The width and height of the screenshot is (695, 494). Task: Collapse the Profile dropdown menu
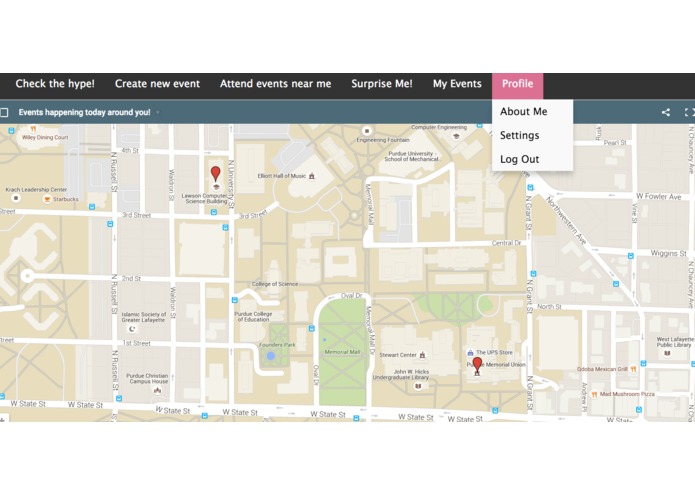point(517,86)
